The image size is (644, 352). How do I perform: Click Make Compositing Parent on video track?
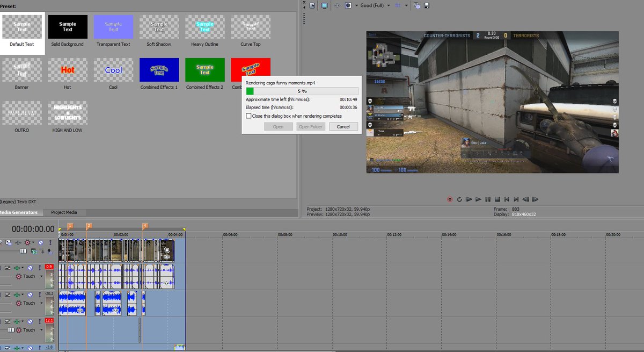pos(50,251)
